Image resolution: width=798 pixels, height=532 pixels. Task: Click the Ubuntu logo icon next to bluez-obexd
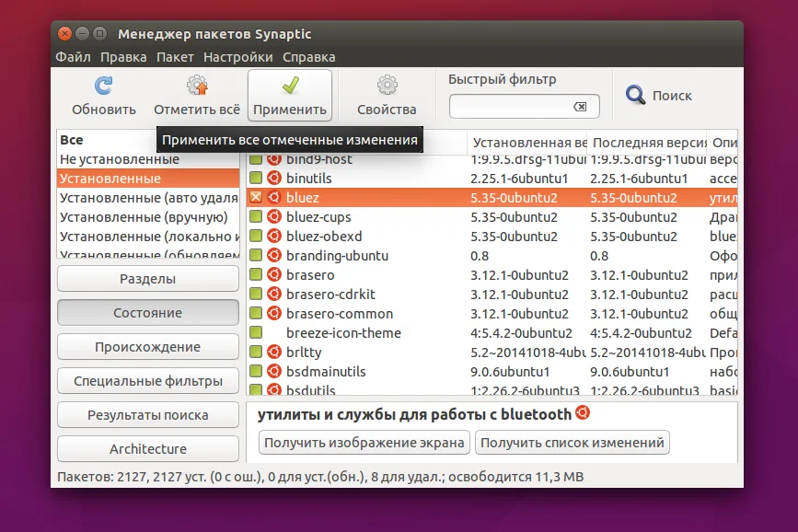click(x=274, y=237)
